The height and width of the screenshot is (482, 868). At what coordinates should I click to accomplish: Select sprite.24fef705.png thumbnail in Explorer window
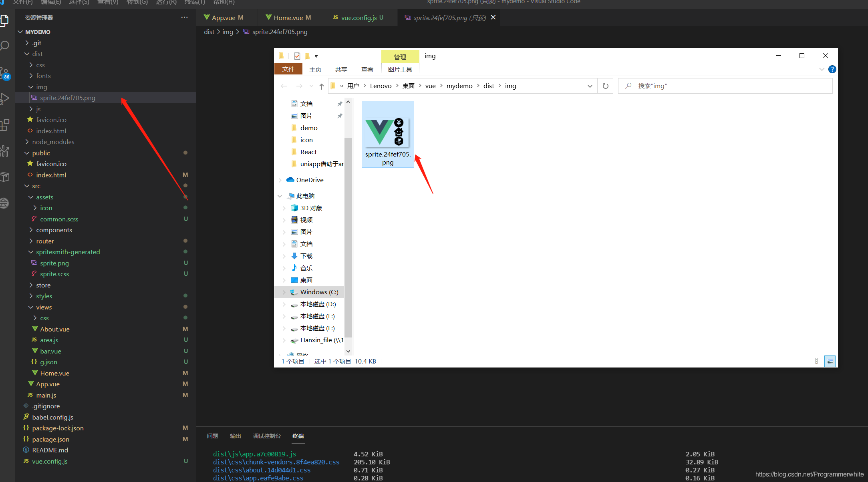click(388, 134)
